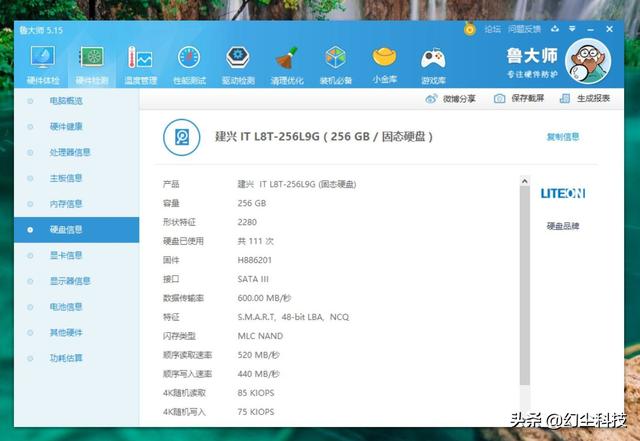Click the value 75 KIOPS

pyautogui.click(x=256, y=412)
